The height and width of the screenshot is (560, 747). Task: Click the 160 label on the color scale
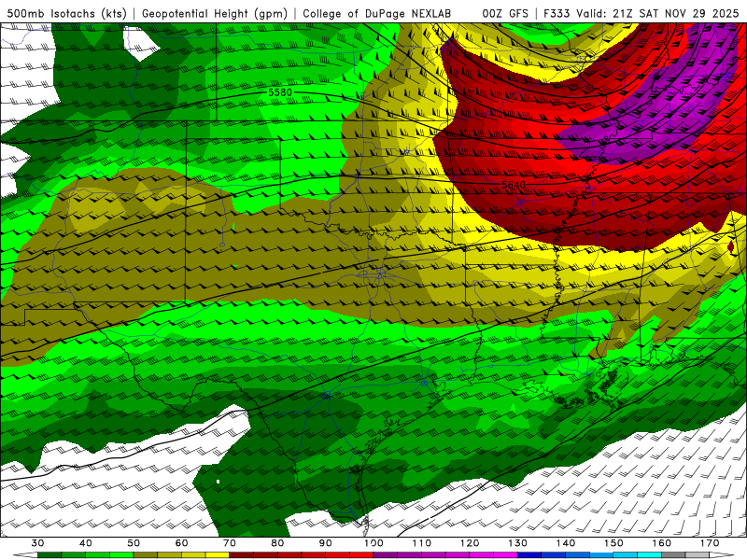(662, 543)
